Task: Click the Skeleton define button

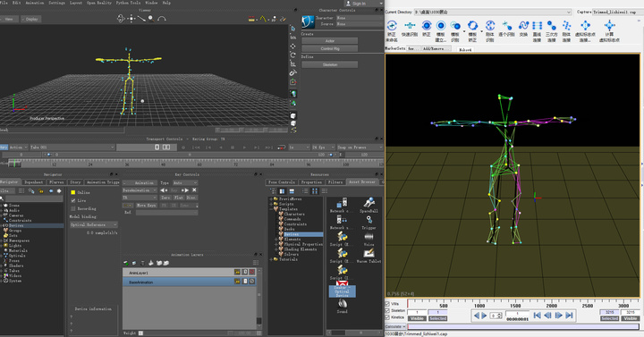Action: (330, 64)
